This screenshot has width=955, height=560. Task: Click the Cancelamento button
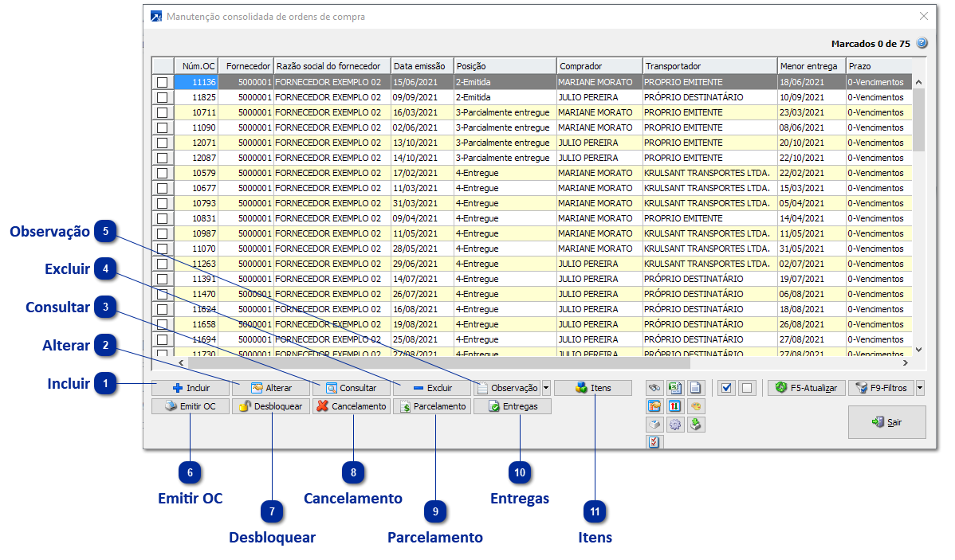click(352, 406)
